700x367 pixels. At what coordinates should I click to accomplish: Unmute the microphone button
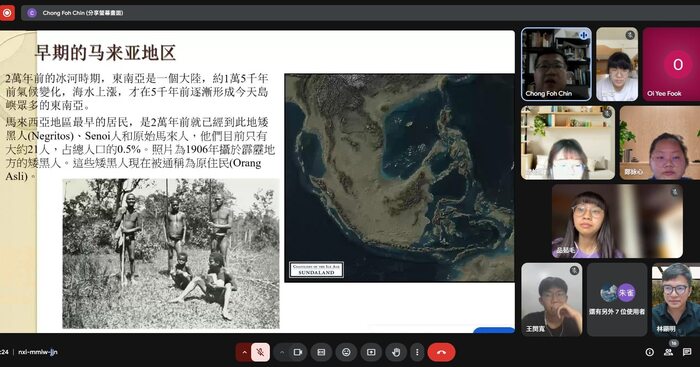[x=260, y=352]
